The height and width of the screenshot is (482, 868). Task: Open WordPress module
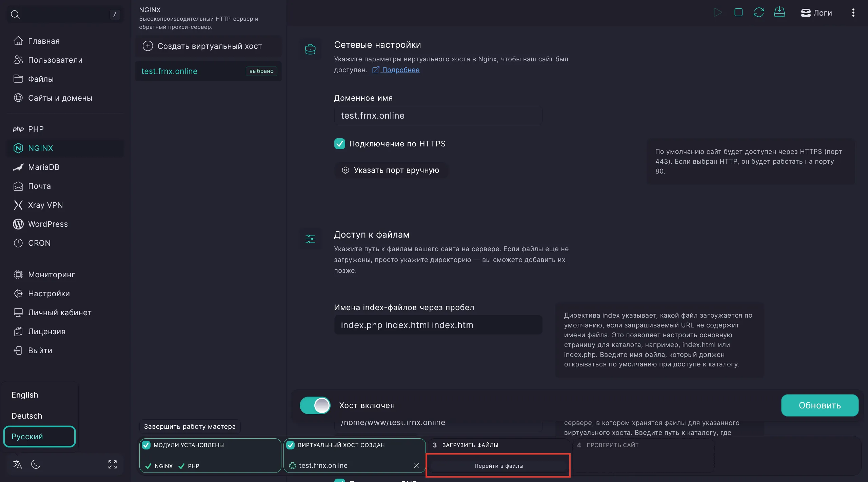click(x=66, y=224)
